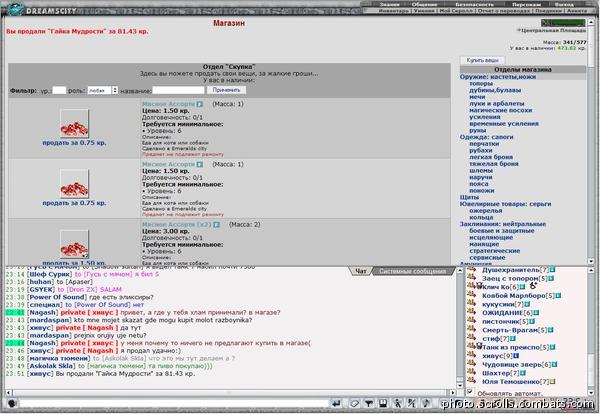
Task: Click the private-message arrow icon next to Душехранитель
Action: coord(471,270)
